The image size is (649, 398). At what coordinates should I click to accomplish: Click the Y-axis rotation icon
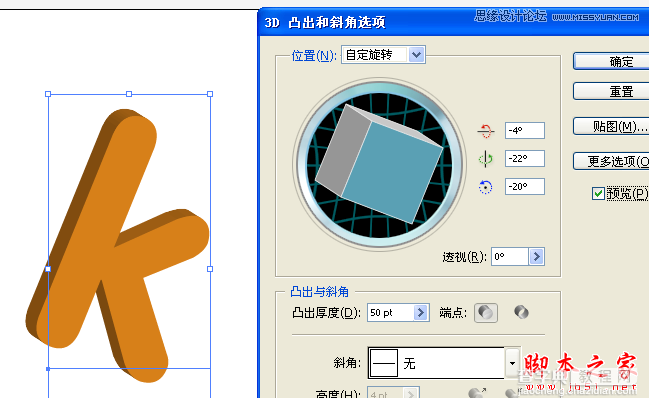(486, 159)
